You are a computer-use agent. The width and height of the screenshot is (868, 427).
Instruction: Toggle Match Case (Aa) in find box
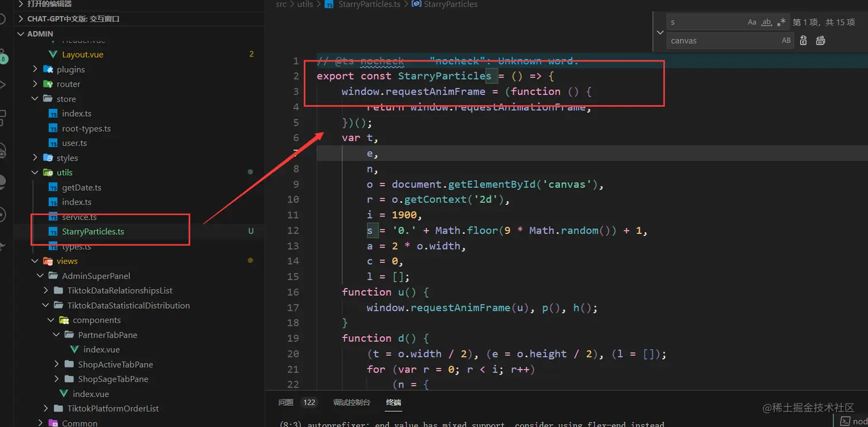click(752, 22)
